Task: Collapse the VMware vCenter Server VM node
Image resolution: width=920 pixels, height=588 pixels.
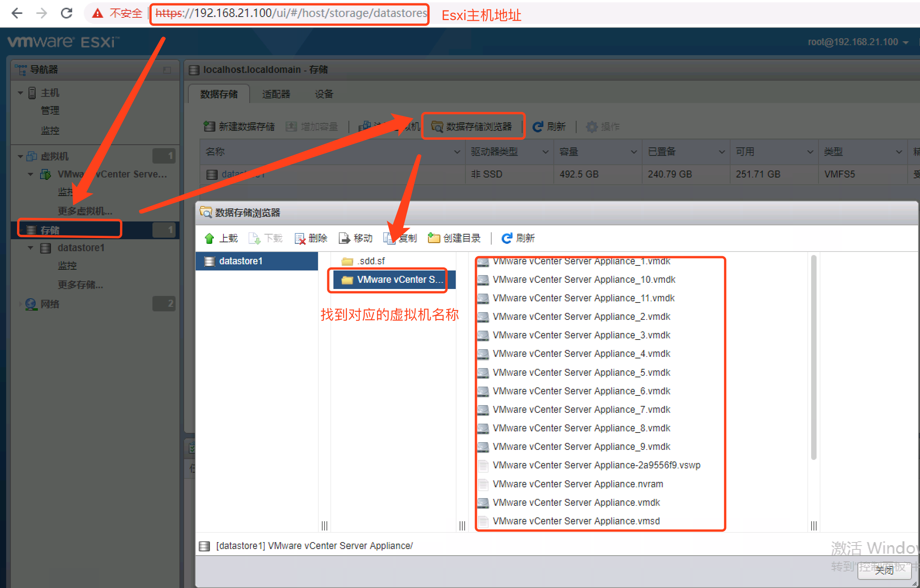Action: [30, 174]
